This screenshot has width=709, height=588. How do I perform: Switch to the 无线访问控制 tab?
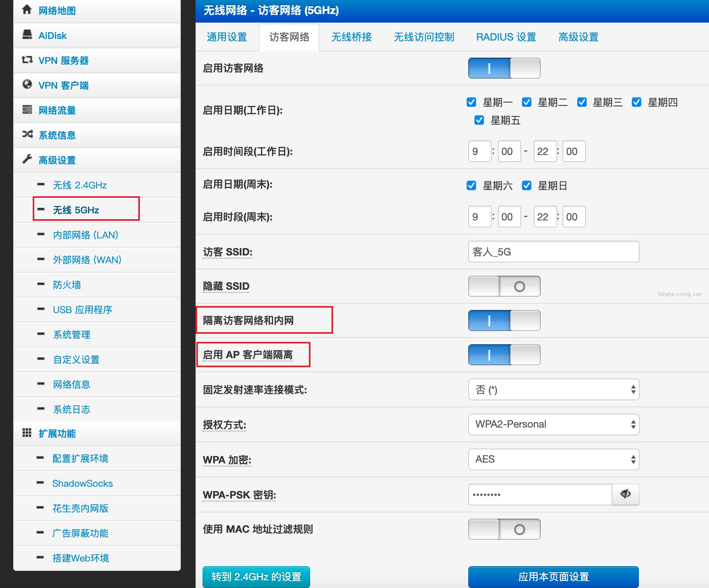[424, 37]
